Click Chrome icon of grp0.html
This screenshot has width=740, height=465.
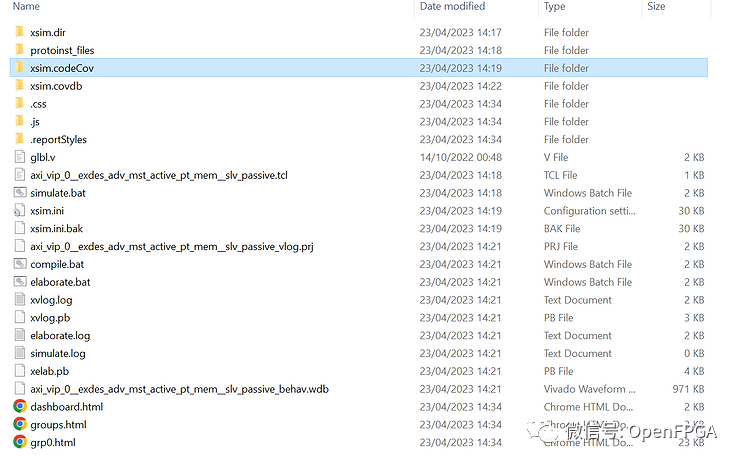[20, 442]
